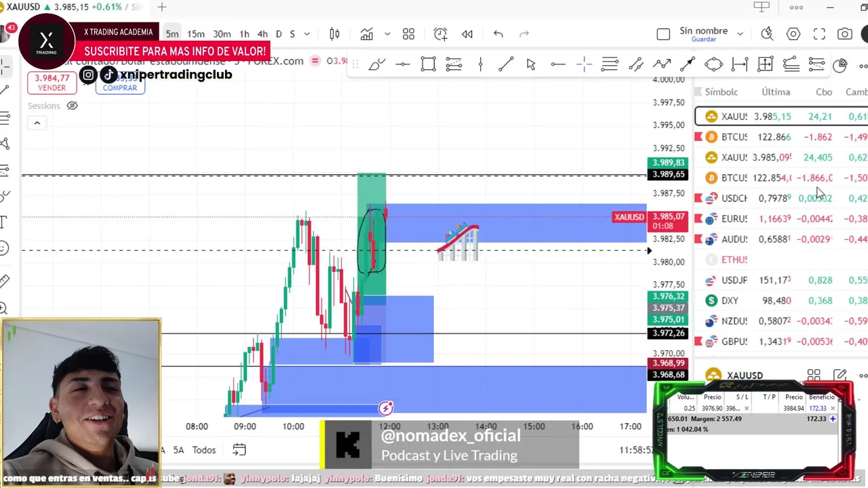Open new browser tab plus button
This screenshot has width=868, height=488.
point(162,7)
